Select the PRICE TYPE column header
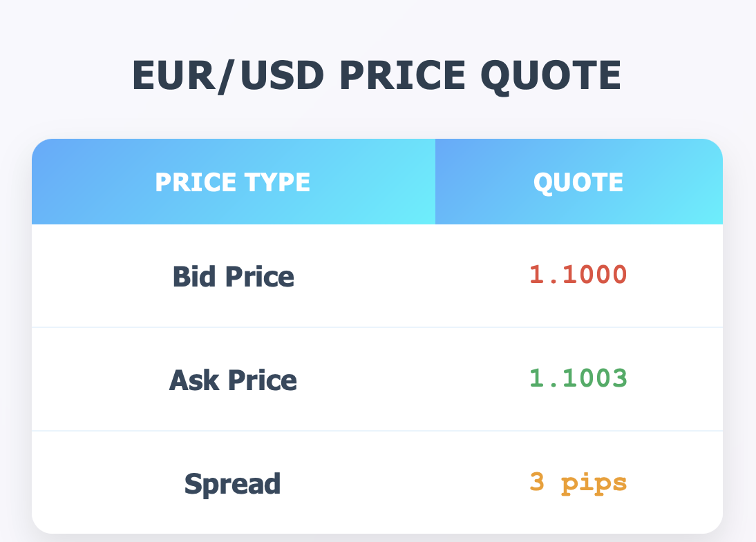The image size is (756, 542). [x=233, y=182]
